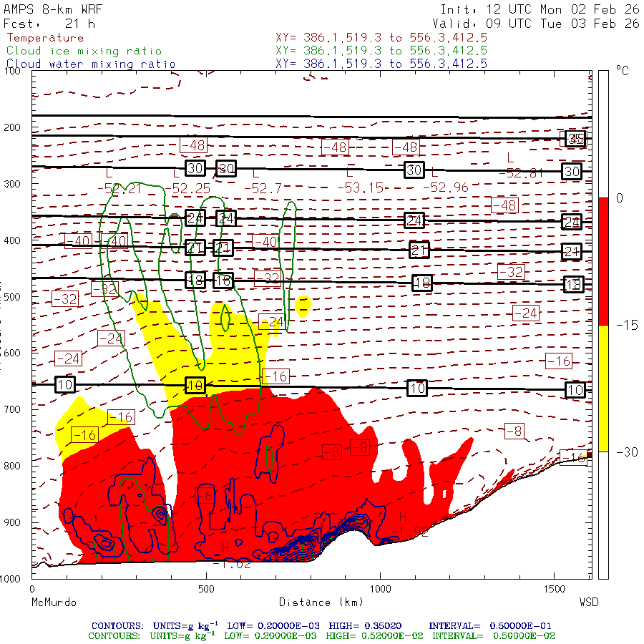Click the blue "Cloud water mixing ratio" label
This screenshot has height=644, width=644.
click(91, 64)
